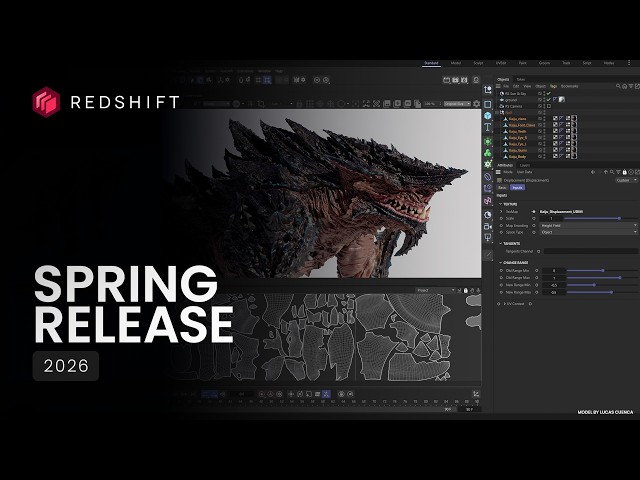Click the purple deformer icon in palette
Image resolution: width=640 pixels, height=480 pixels.
tap(487, 176)
